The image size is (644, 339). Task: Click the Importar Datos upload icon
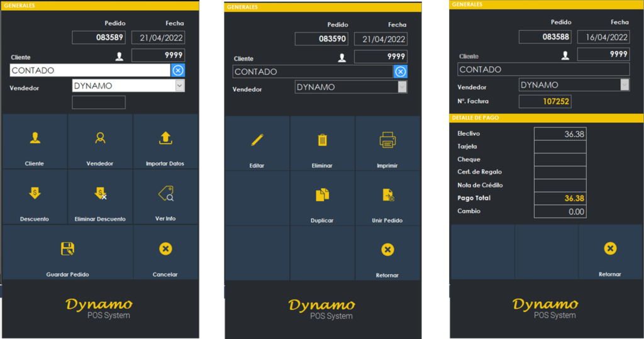pos(166,138)
